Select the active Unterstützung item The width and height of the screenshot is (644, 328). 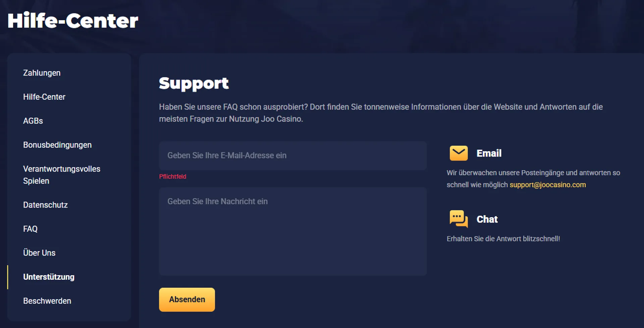coord(49,277)
